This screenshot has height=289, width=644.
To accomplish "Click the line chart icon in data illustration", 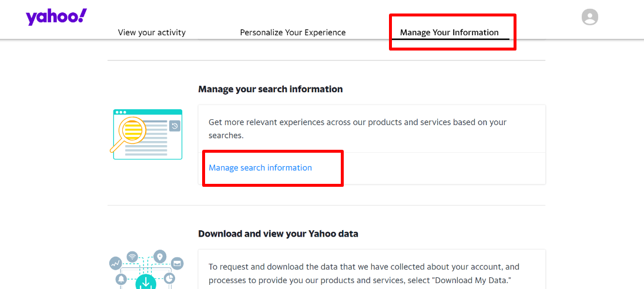I will click(115, 263).
